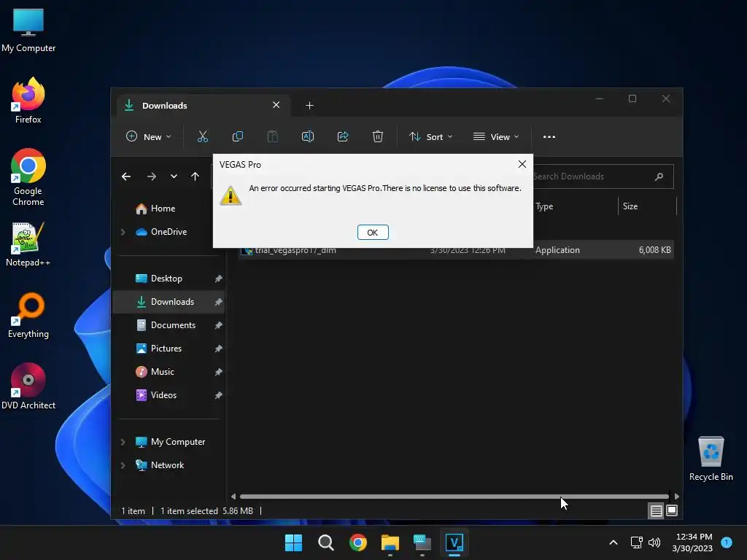Click the Copy icon in the toolbar
Image resolution: width=747 pixels, height=560 pixels.
point(237,136)
